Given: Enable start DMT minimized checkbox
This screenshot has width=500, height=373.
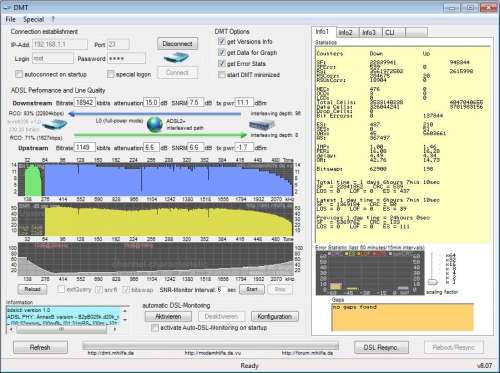Looking at the screenshot, I should tap(221, 75).
